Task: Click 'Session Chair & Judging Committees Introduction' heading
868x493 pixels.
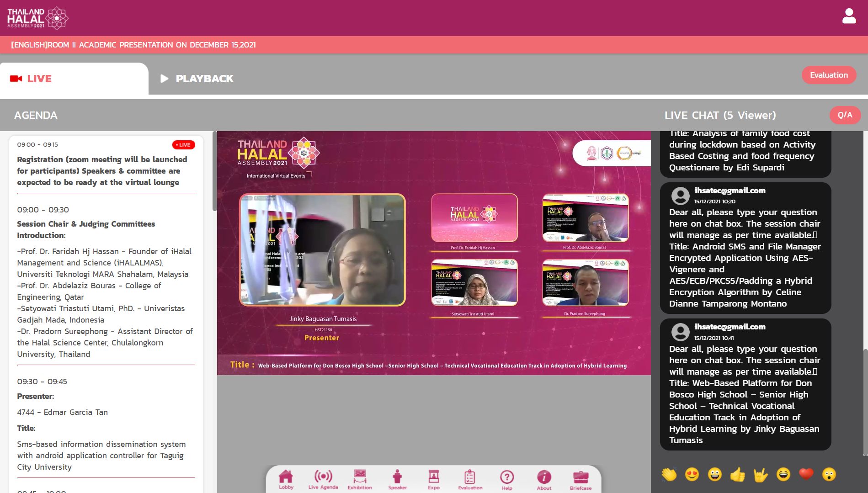Action: pos(86,229)
